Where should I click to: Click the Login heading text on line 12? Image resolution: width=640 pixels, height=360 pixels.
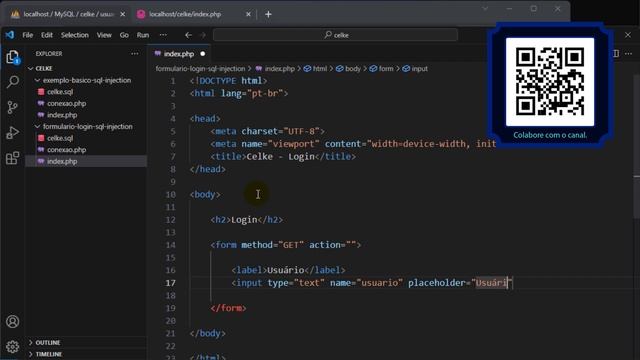[x=244, y=220]
